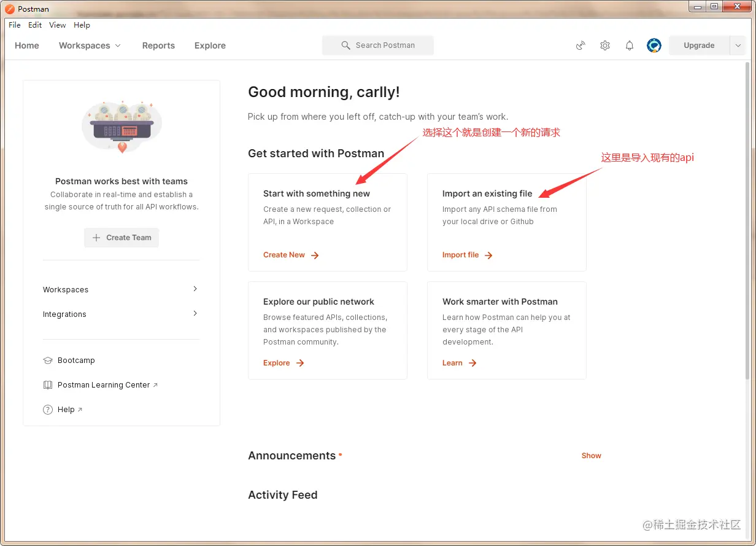Click the Search Postman field
The width and height of the screenshot is (756, 546).
point(378,45)
